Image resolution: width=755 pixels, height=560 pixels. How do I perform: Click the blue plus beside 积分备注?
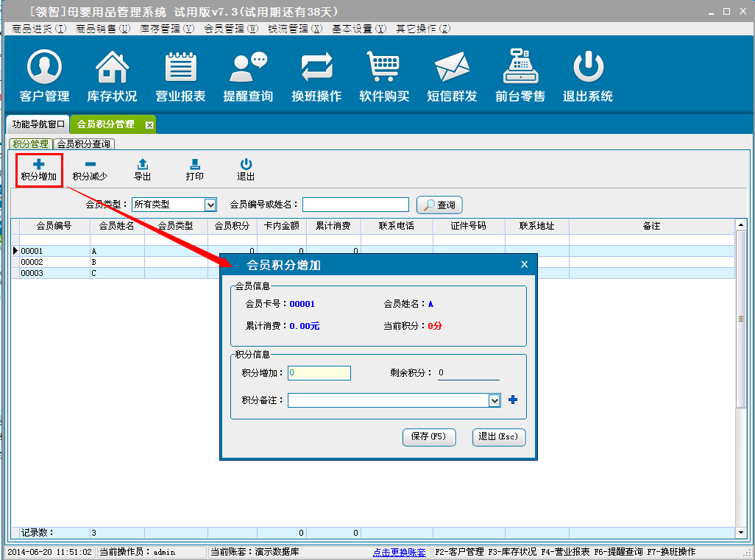pos(513,400)
